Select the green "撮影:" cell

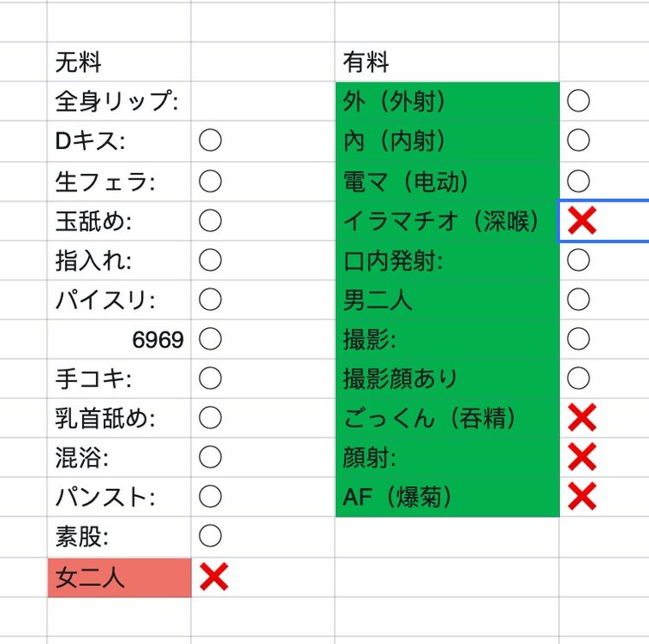447,339
